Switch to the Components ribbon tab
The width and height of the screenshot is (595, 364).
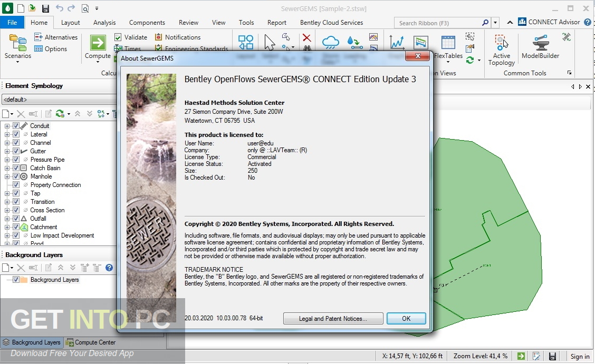tap(147, 23)
